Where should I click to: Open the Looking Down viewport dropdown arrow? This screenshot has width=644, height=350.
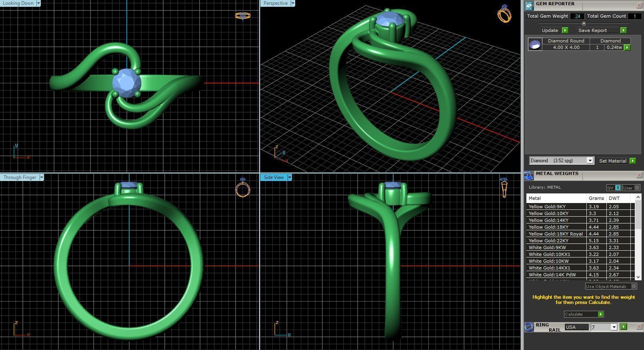tap(38, 3)
